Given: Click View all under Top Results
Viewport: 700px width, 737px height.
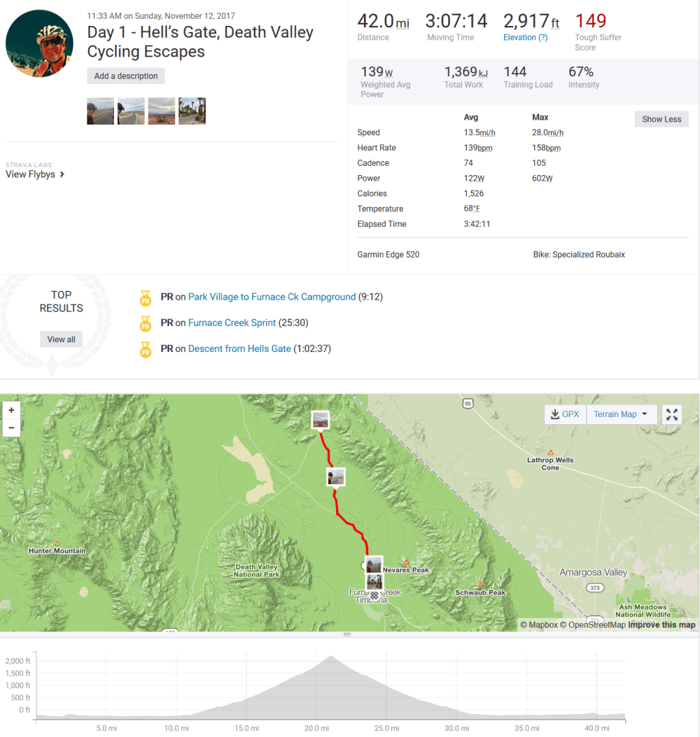Looking at the screenshot, I should pos(61,339).
